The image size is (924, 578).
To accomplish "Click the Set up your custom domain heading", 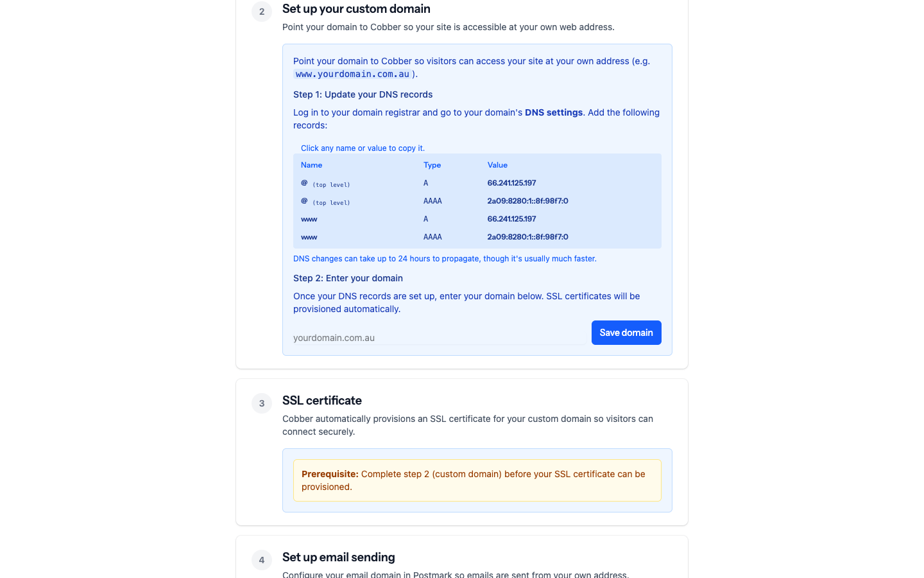I will 356,9.
